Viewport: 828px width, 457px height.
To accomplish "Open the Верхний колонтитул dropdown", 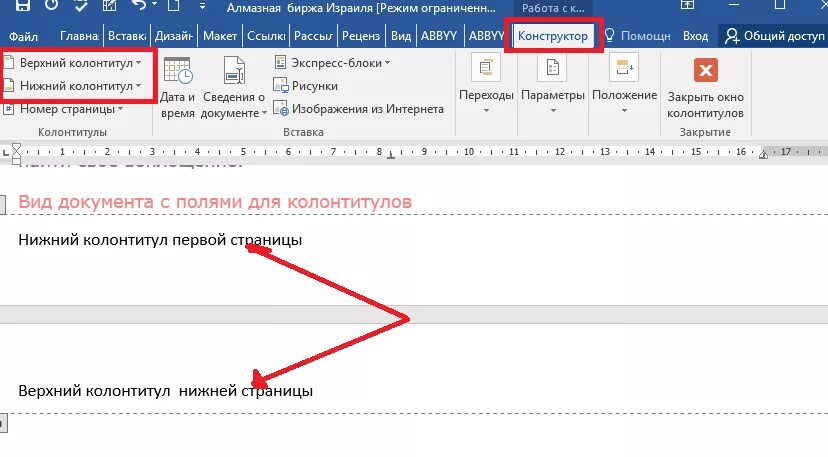I will click(x=73, y=63).
